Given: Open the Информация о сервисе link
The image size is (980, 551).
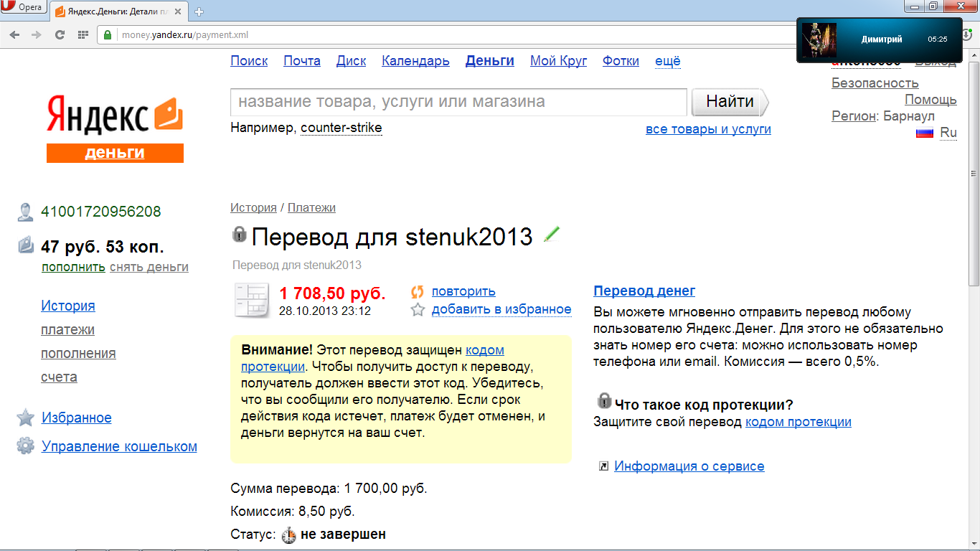Looking at the screenshot, I should point(689,466).
